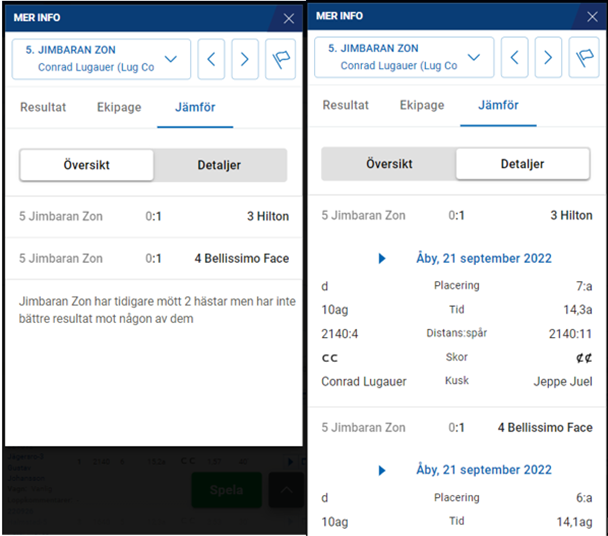Viewport: 608px width, 536px height.
Task: Switch to Resultat tab in right panel
Action: tap(345, 105)
